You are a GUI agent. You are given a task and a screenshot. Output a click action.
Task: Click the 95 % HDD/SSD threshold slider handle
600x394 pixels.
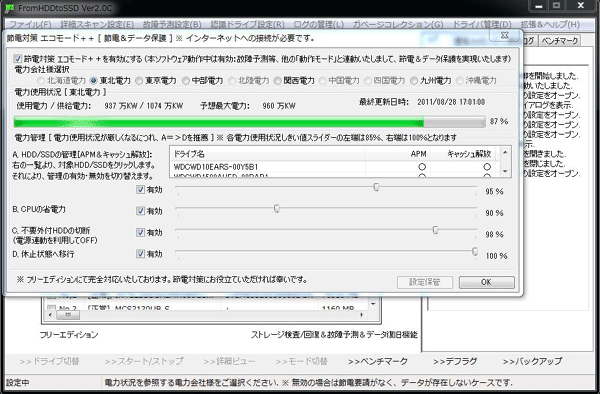376,187
